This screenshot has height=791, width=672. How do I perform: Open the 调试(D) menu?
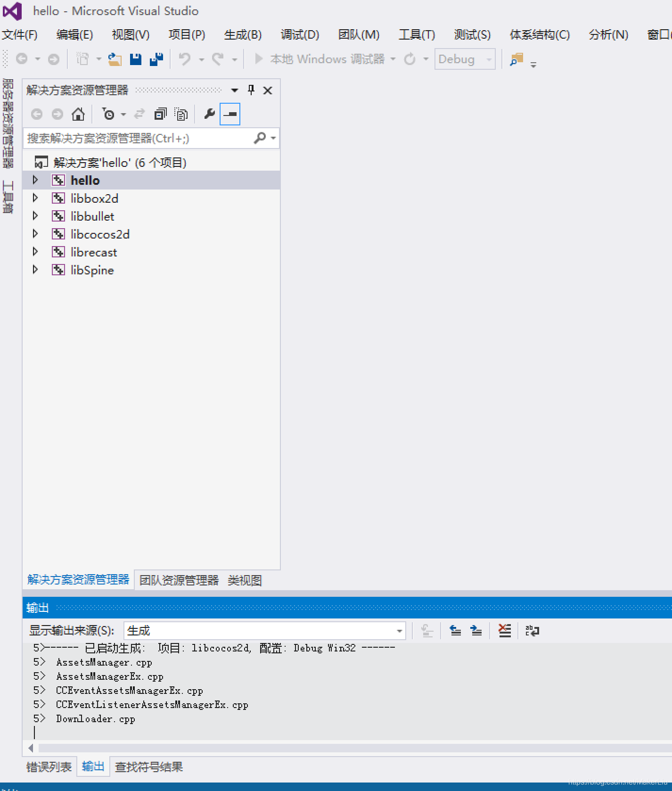(300, 35)
